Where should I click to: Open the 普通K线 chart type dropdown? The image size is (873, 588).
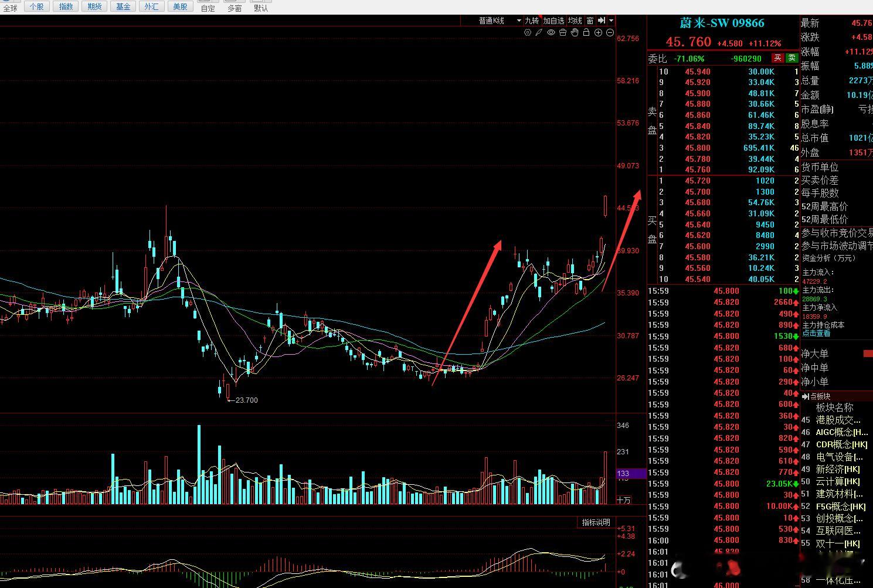tap(500, 21)
